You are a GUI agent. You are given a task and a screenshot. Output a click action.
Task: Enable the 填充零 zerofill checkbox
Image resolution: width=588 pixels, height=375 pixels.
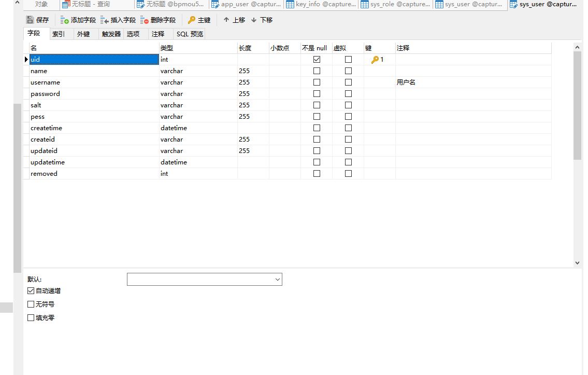tap(31, 317)
